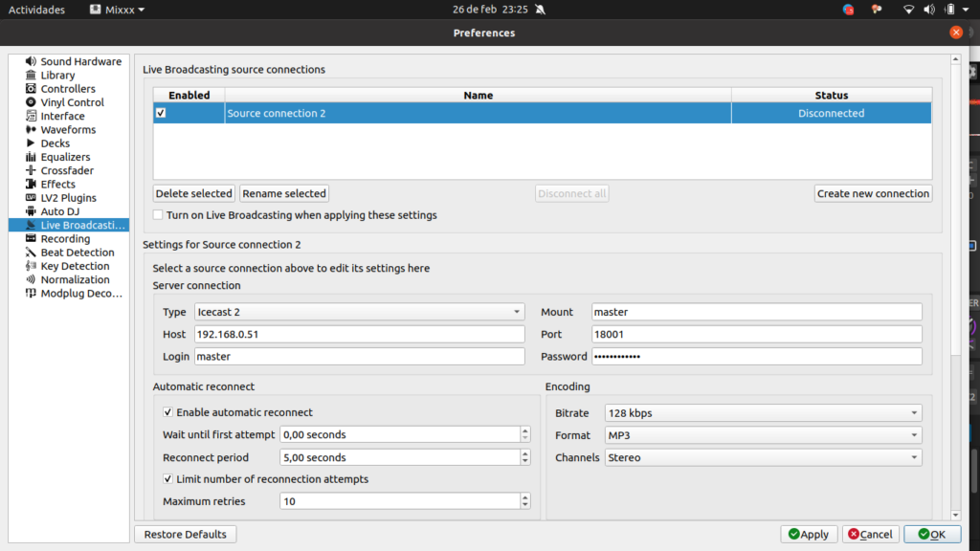Screen dimensions: 980x551
Task: Click the Name column header
Action: [x=479, y=95]
